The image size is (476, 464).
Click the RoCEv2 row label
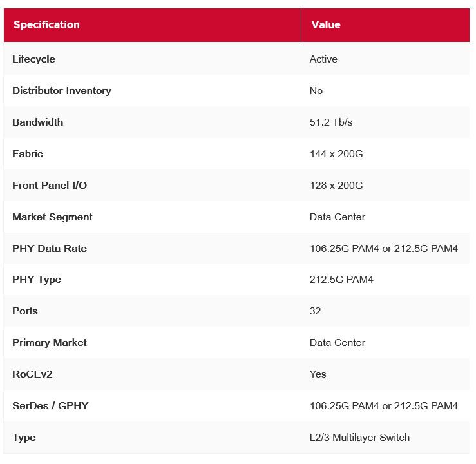(x=32, y=374)
